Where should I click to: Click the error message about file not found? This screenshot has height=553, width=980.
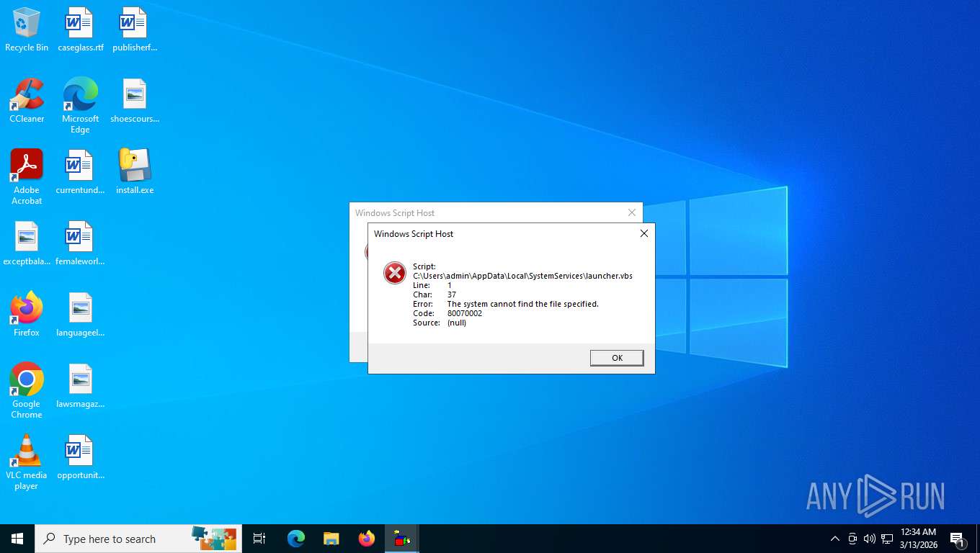[x=523, y=304]
